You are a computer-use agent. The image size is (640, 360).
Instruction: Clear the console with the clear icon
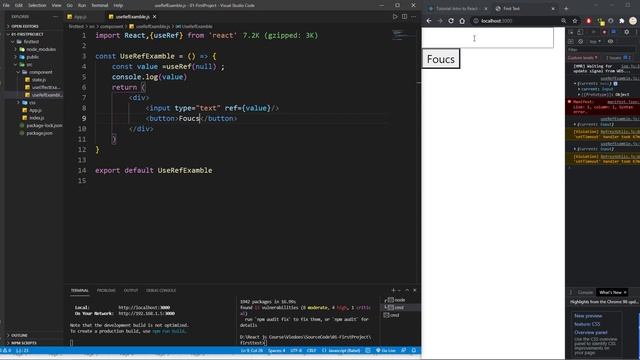click(580, 42)
